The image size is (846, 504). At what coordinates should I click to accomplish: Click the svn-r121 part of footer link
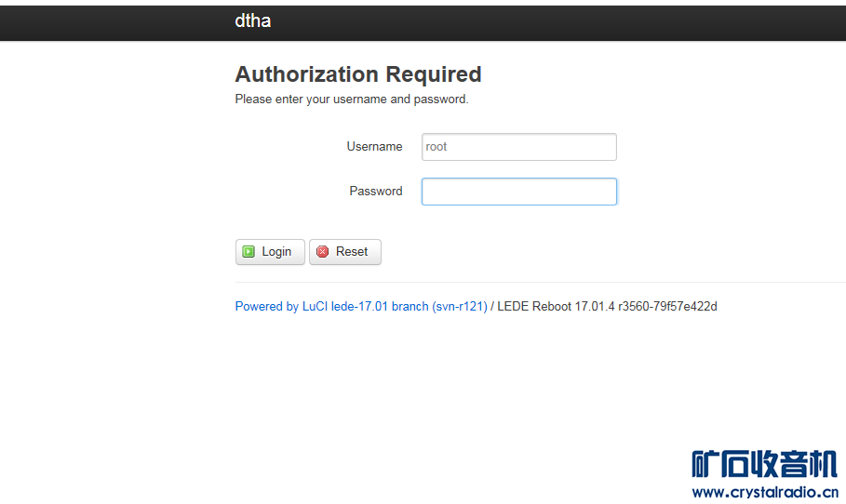(x=459, y=306)
